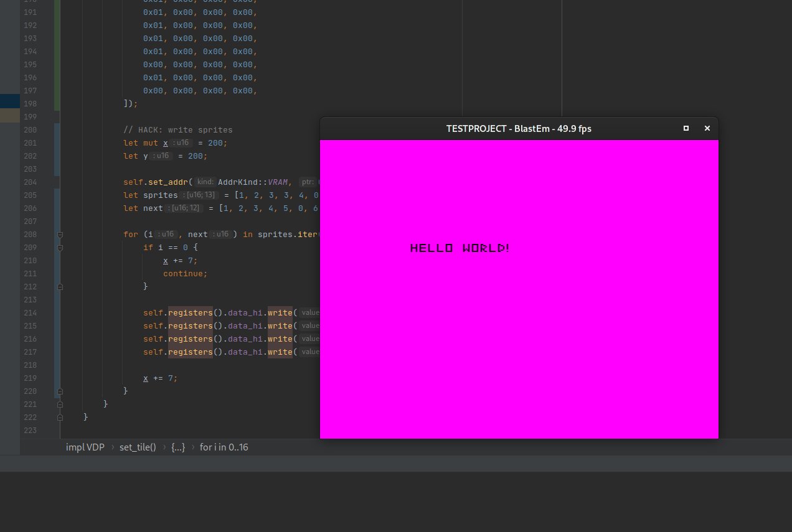
Task: Click the ':[u16; 13]' type hint
Action: (199, 195)
